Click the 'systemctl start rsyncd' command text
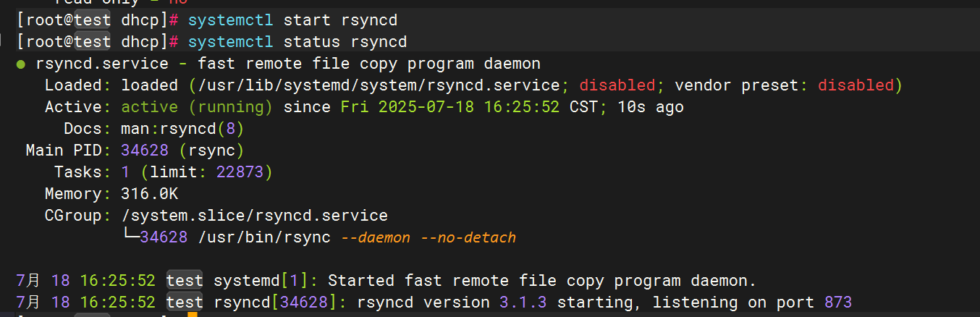 (x=292, y=20)
